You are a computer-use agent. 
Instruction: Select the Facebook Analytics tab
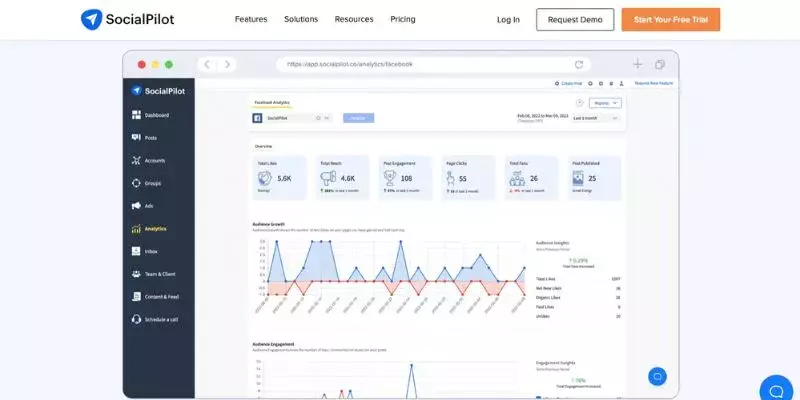tap(272, 103)
